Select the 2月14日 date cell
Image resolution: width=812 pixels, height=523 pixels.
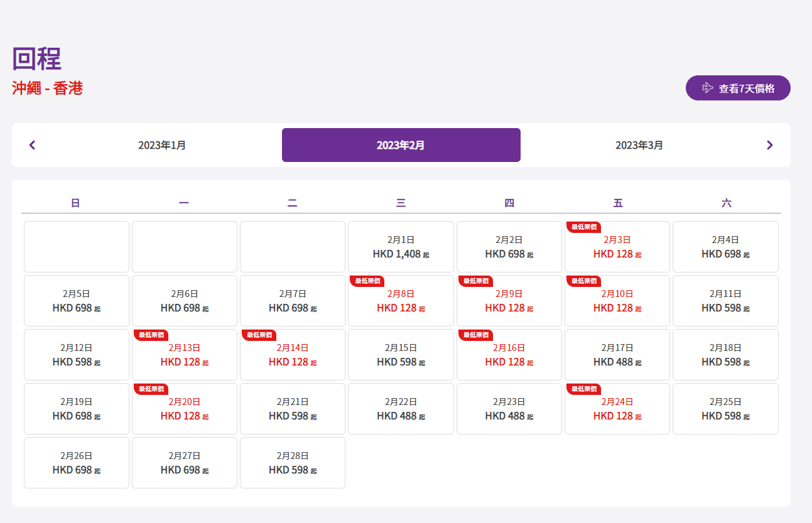click(292, 355)
